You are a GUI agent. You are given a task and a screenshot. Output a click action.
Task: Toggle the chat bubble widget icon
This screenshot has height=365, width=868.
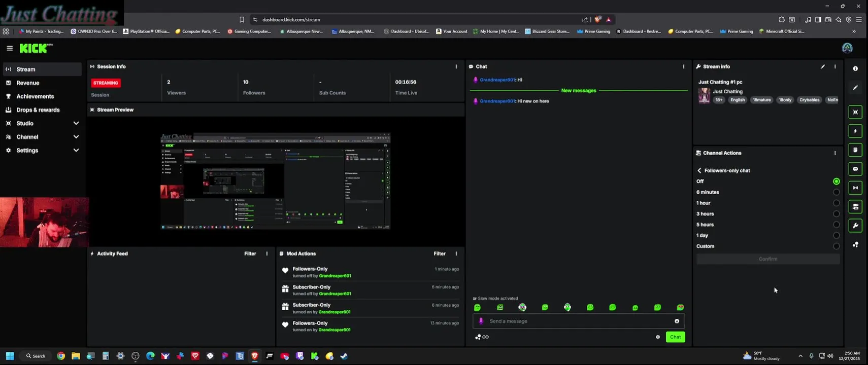pyautogui.click(x=855, y=169)
